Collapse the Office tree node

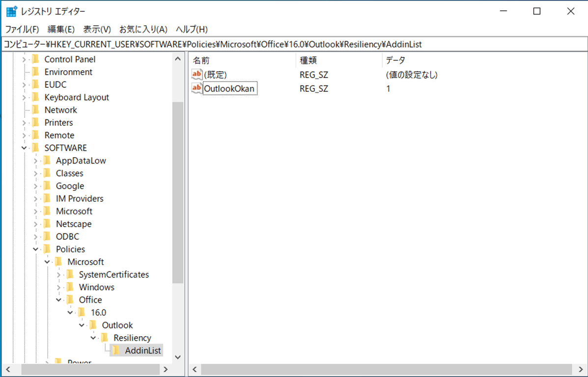tap(59, 300)
